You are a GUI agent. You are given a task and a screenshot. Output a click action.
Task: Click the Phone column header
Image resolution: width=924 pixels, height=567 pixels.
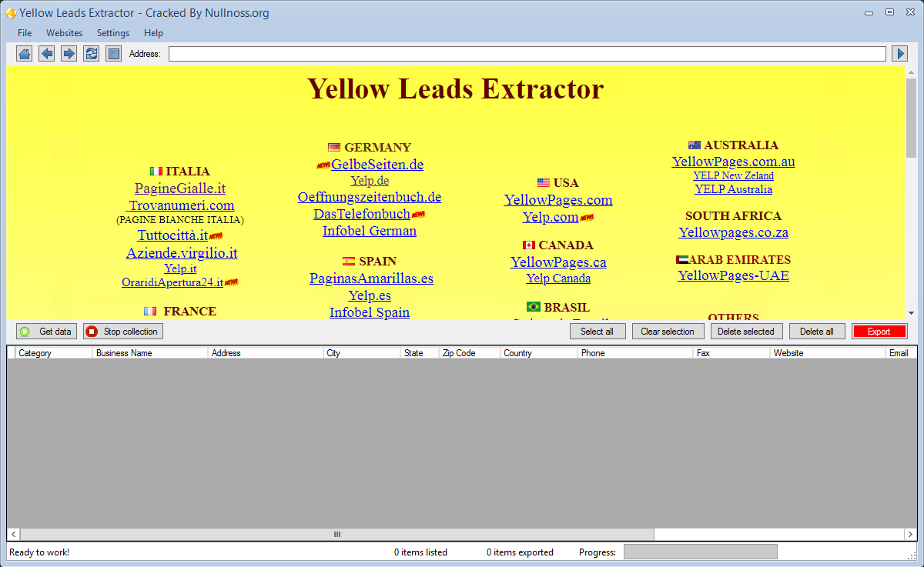635,353
